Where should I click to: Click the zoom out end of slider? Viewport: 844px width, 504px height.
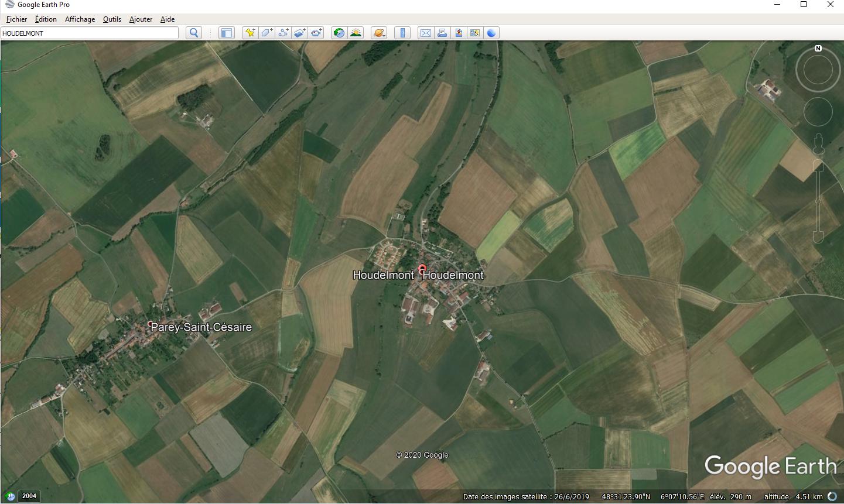point(818,237)
